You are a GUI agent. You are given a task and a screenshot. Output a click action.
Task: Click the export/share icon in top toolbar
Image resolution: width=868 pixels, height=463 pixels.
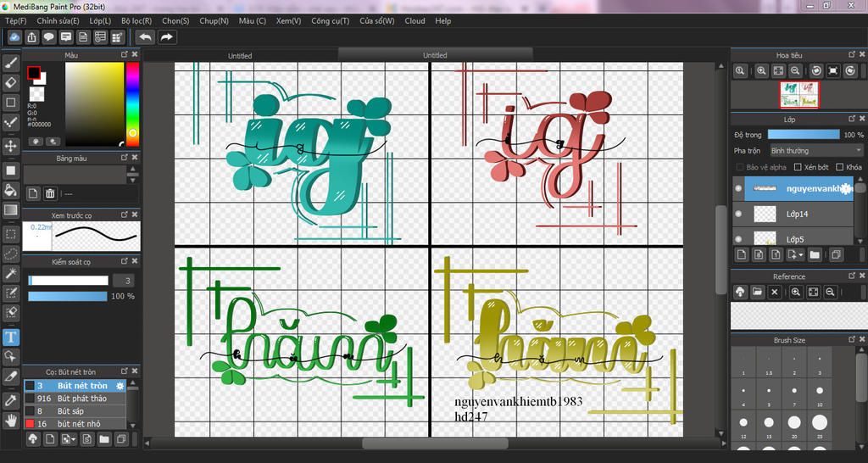(32, 37)
